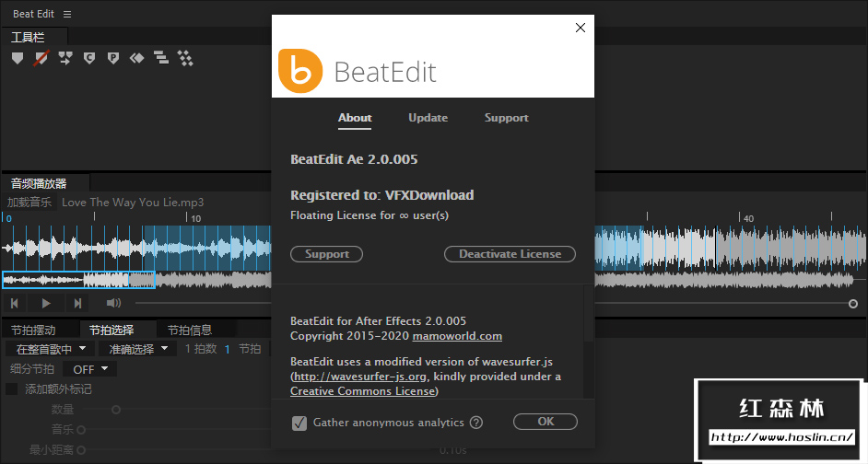The image size is (868, 464).
Task: Click the C marker icon in toolbar
Action: (89, 58)
